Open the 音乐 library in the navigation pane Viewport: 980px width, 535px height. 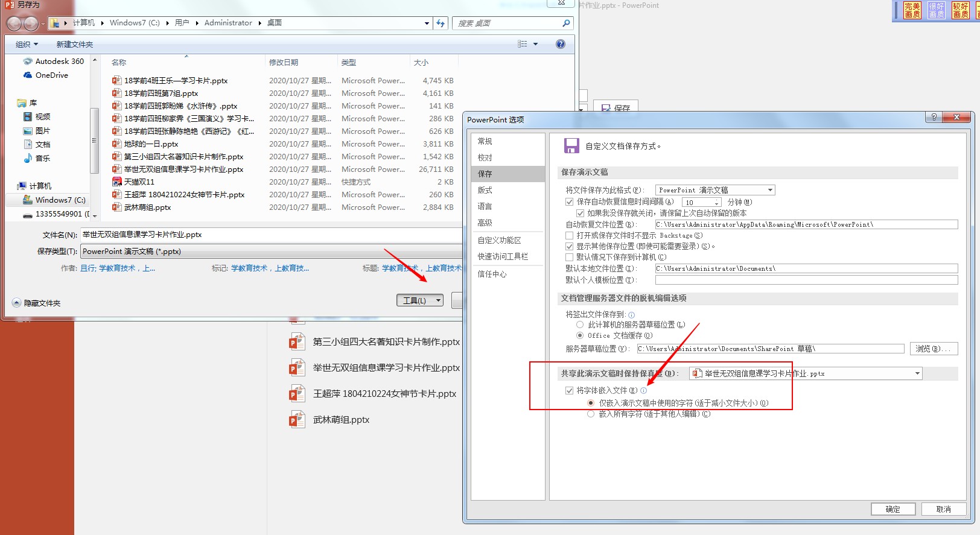click(x=37, y=158)
